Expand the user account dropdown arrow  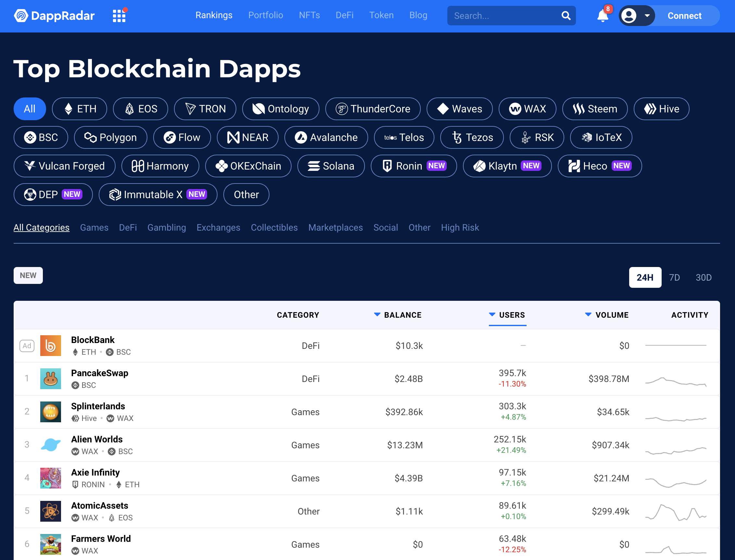(647, 15)
